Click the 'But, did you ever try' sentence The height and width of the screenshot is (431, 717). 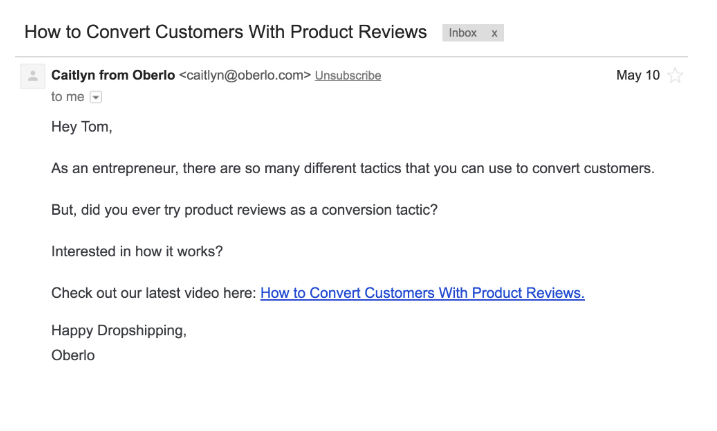[244, 210]
